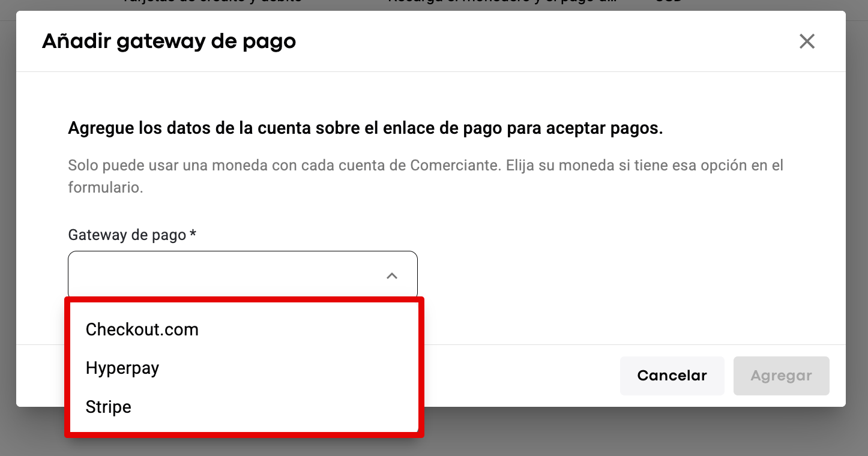Pick Stripe in the gateway dropdown
This screenshot has width=868, height=456.
[x=244, y=407]
